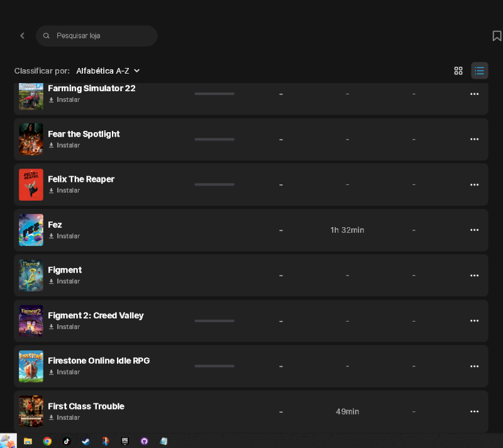Install Farming Simulator 22
503x448 pixels.
coord(64,100)
